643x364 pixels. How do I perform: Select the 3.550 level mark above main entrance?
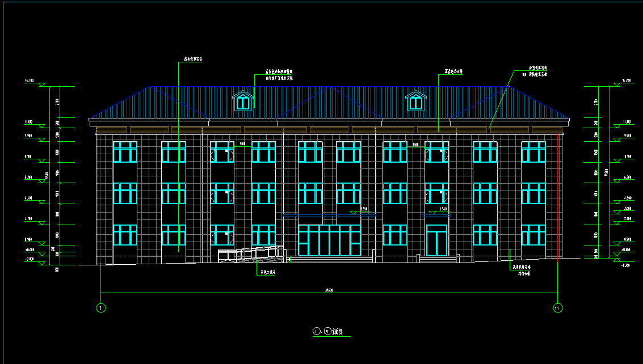(364, 209)
